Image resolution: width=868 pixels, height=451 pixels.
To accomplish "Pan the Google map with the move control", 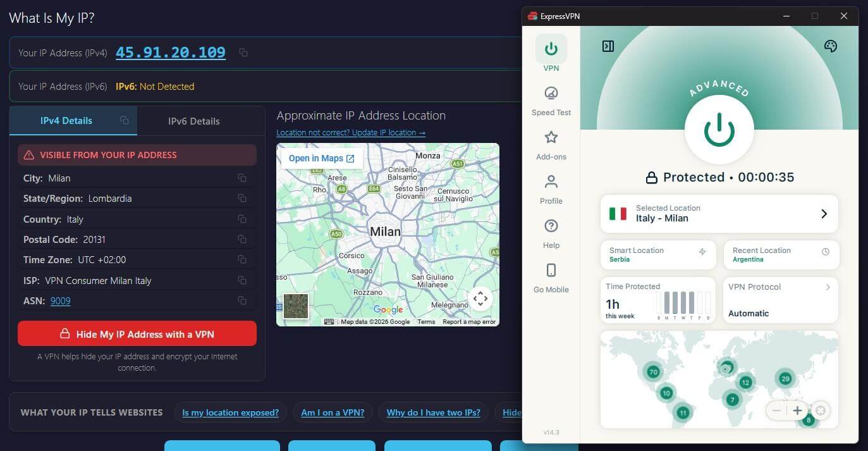I will (x=480, y=299).
